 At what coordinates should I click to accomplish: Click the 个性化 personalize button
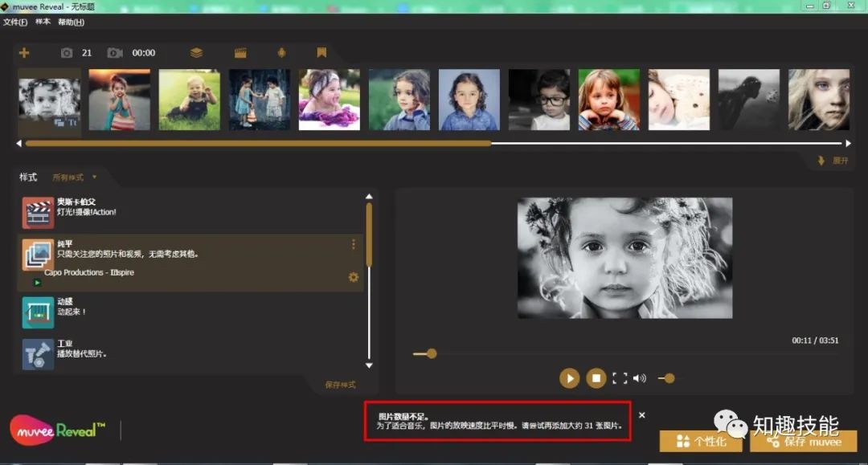[701, 441]
